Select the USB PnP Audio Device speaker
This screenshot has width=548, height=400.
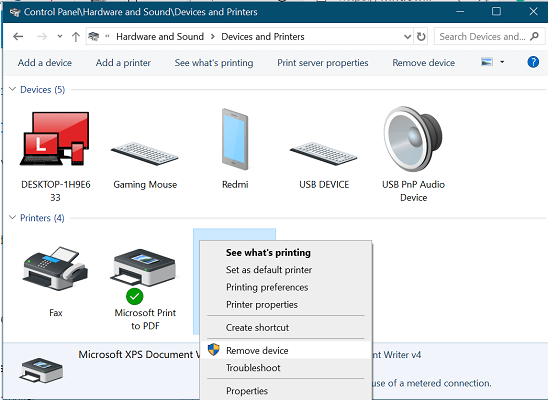[413, 139]
